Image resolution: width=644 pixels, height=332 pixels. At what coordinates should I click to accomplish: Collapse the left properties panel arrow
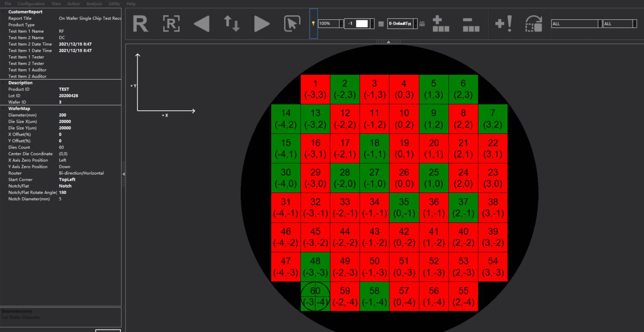(123, 174)
